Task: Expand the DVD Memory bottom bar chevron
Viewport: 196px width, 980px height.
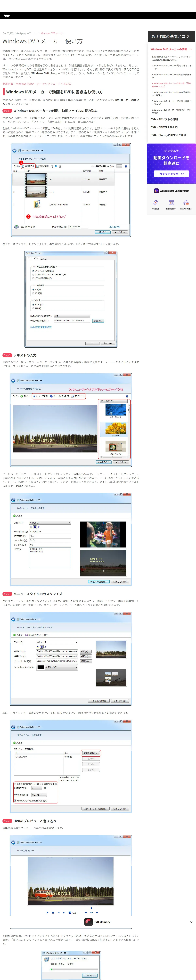Action: [191, 922]
